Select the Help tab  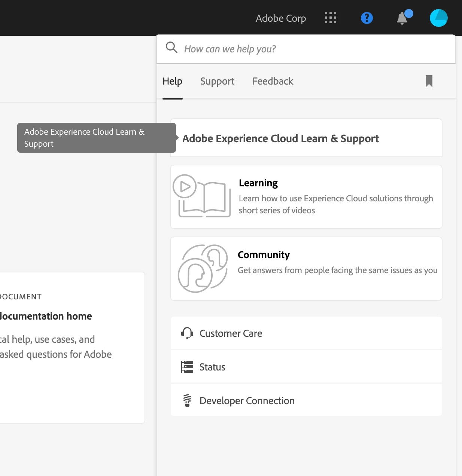(x=172, y=81)
